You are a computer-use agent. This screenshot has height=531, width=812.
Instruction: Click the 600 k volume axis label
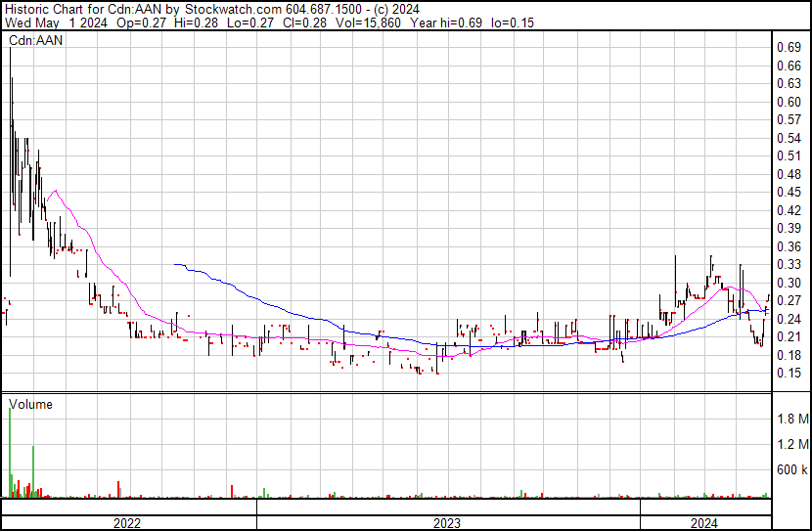pyautogui.click(x=791, y=470)
